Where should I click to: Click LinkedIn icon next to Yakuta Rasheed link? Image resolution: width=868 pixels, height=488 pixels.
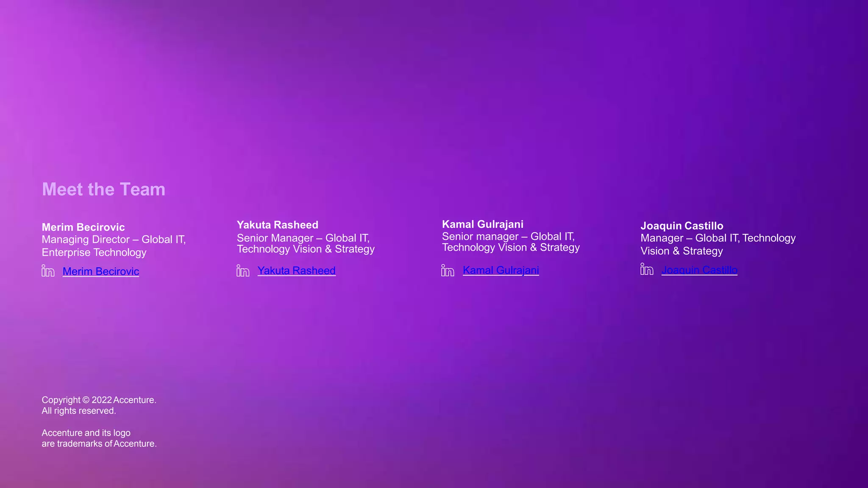[x=243, y=271]
